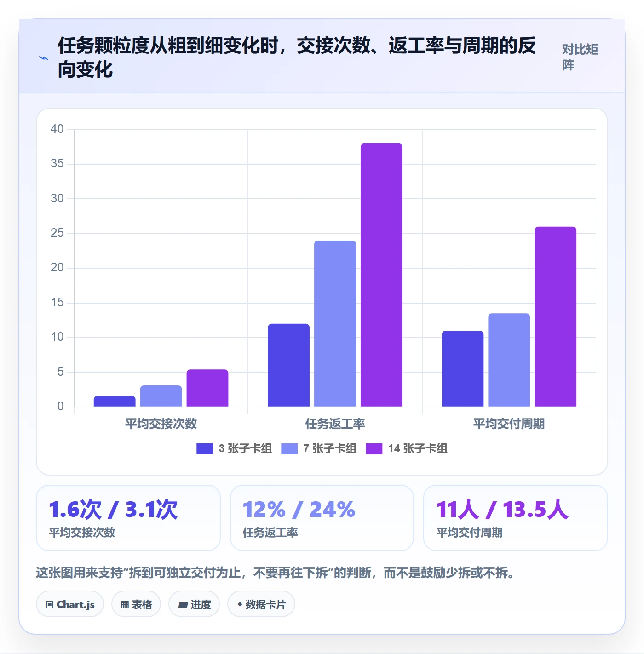This screenshot has height=654, width=644.
Task: Click the 表格 tag chip
Action: [x=136, y=604]
